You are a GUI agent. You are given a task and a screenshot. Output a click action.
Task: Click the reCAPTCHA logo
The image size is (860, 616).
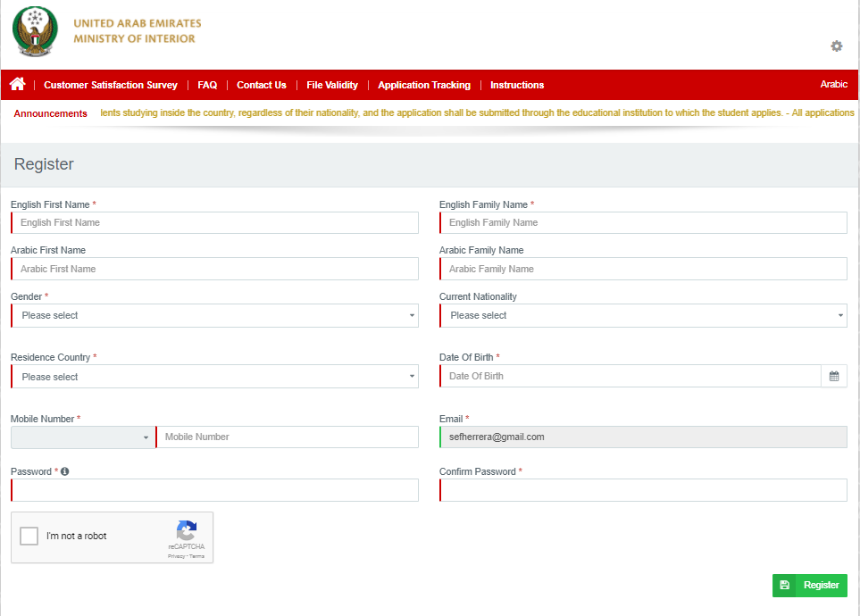click(x=187, y=530)
